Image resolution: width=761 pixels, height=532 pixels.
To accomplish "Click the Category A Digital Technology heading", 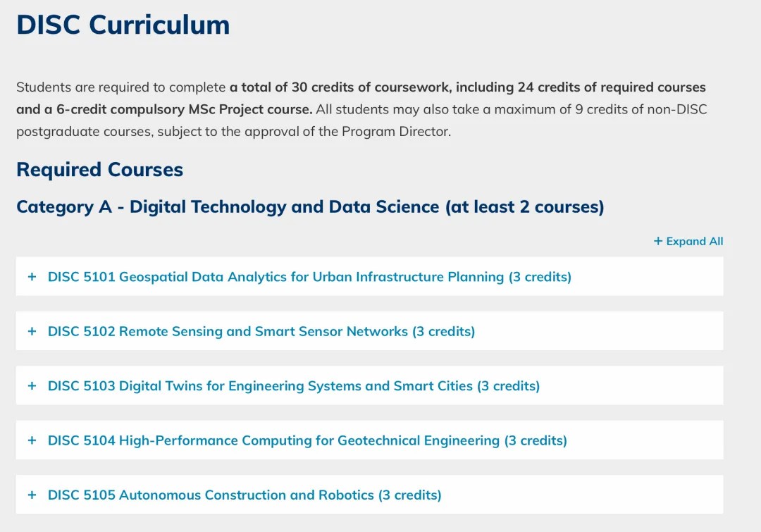I will (x=310, y=206).
